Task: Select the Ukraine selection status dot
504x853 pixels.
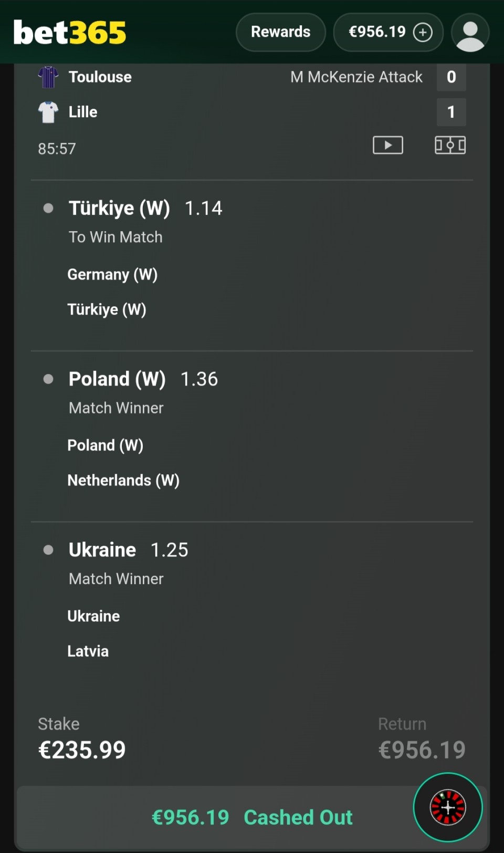Action: (x=48, y=550)
